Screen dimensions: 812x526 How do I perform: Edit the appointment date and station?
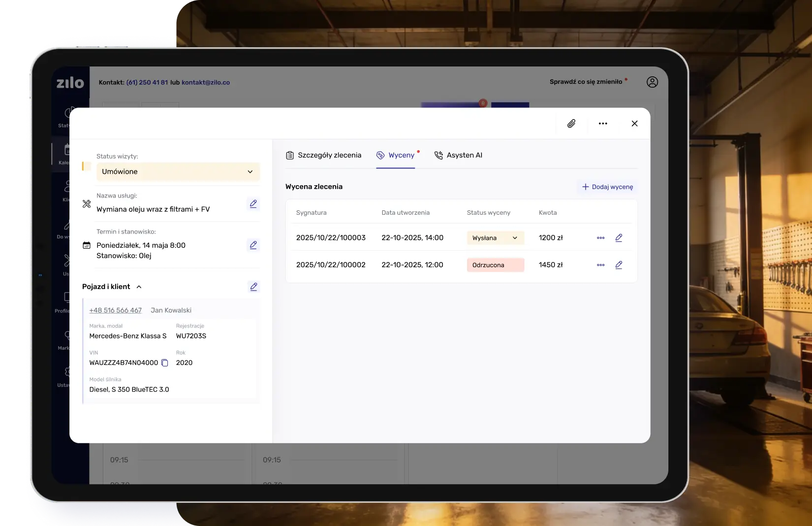point(253,245)
